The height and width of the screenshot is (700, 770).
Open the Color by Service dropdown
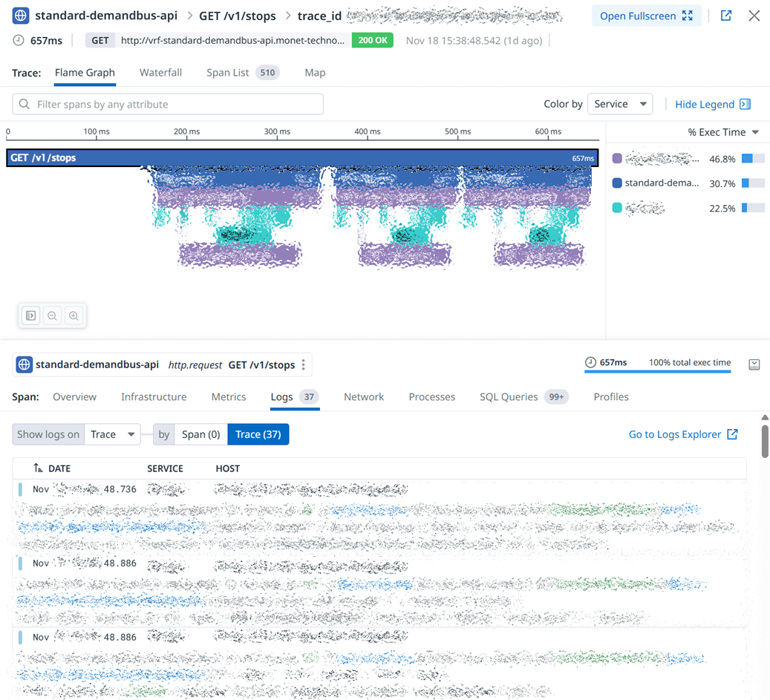tap(619, 104)
